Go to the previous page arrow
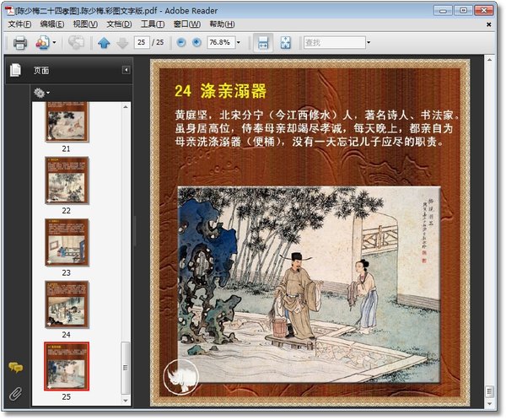506x420 pixels. (104, 42)
